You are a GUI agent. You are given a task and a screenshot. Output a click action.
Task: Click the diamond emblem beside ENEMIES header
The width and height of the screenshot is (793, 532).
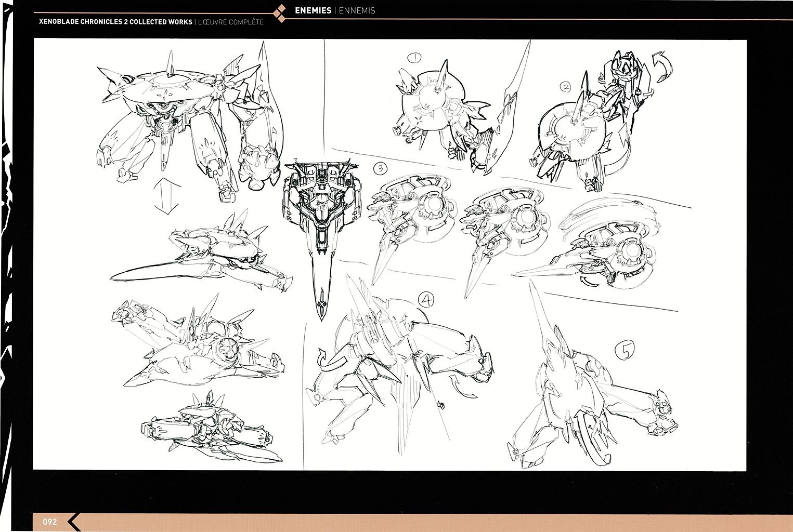coord(279,12)
